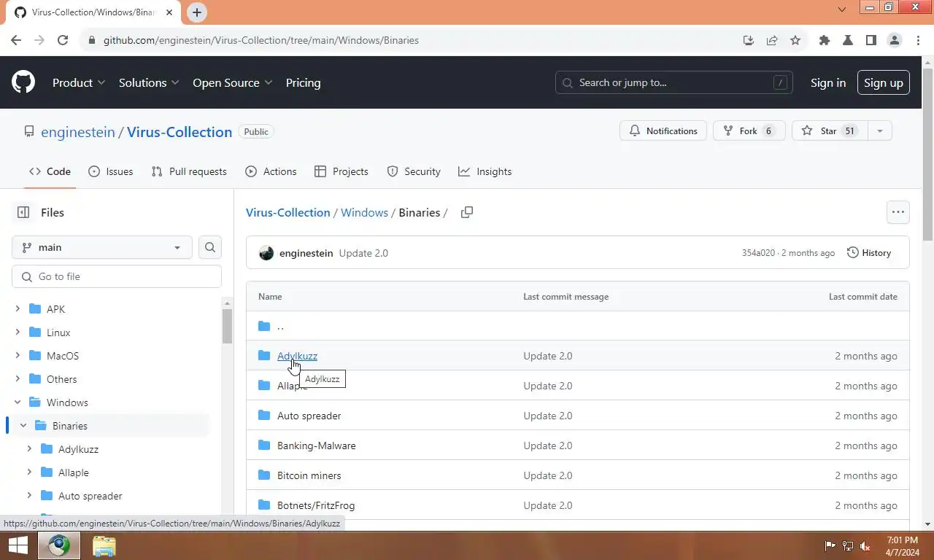Click the Windows breadcrumb link
Viewport: 934px width, 560px height.
tap(364, 212)
